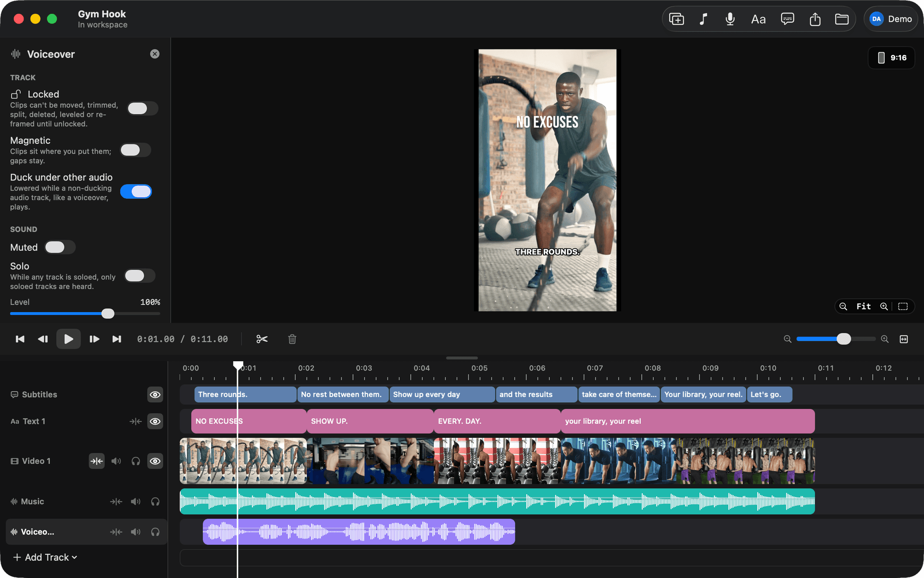Zoom in the timeline magnifier

[x=885, y=339]
